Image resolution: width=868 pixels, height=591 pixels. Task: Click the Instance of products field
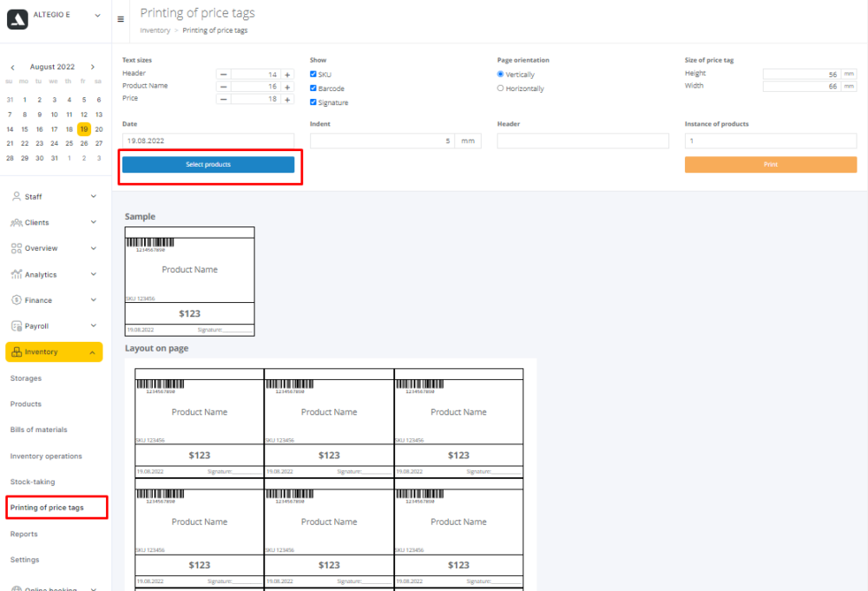click(x=771, y=141)
